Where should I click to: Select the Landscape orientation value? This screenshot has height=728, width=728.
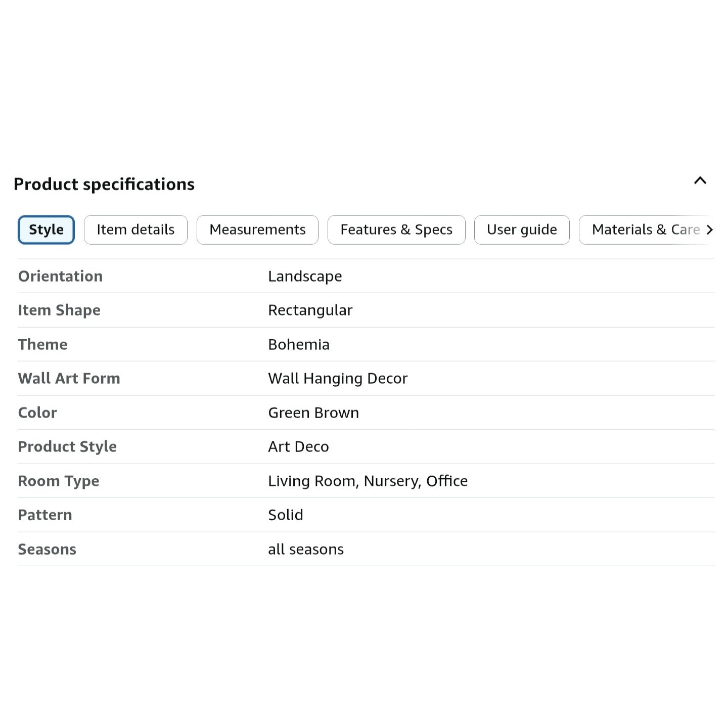305,277
